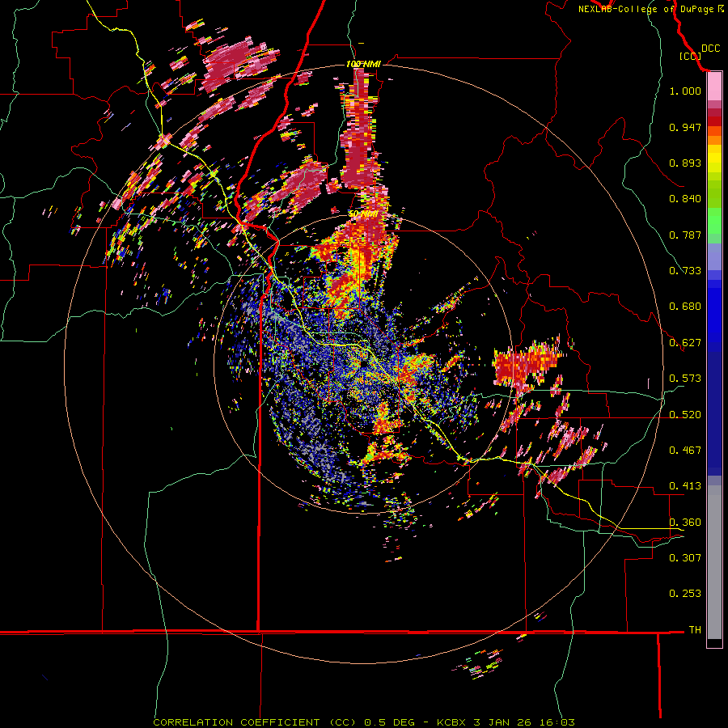The height and width of the screenshot is (728, 728).
Task: Pick the dark navy color bar segment
Action: click(714, 413)
